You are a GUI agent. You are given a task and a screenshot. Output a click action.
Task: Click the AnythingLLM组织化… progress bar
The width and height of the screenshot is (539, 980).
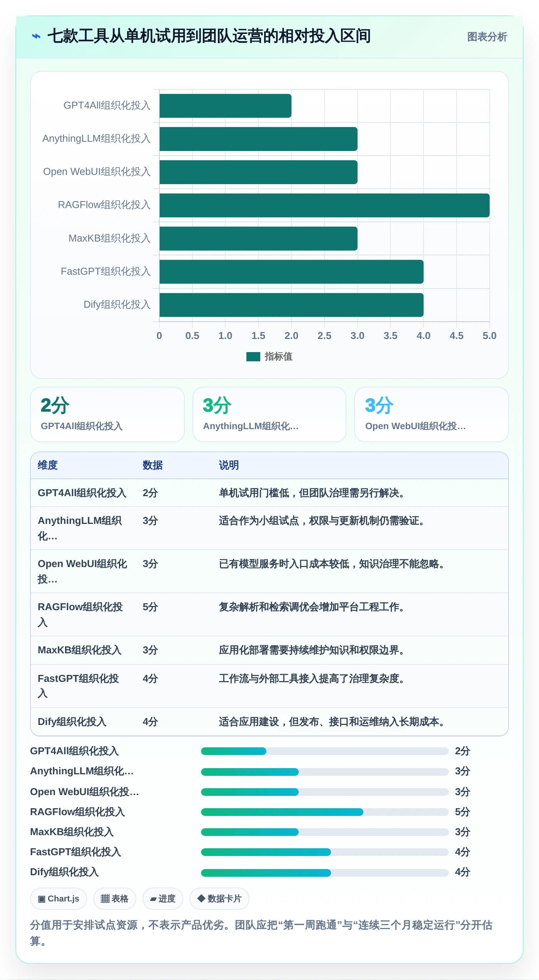pos(325,772)
